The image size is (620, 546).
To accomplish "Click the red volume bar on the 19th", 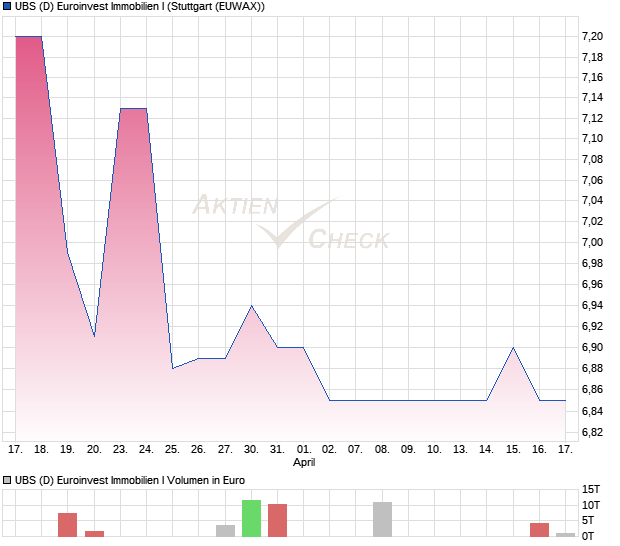I will [68, 525].
